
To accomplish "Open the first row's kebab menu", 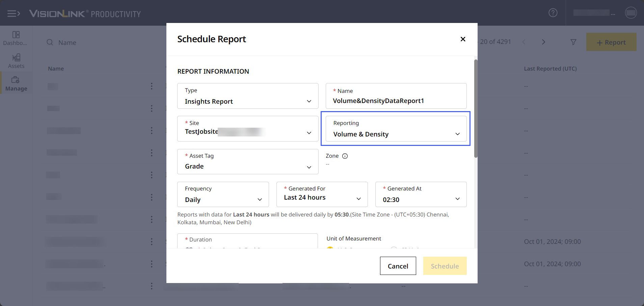I will coord(152,86).
